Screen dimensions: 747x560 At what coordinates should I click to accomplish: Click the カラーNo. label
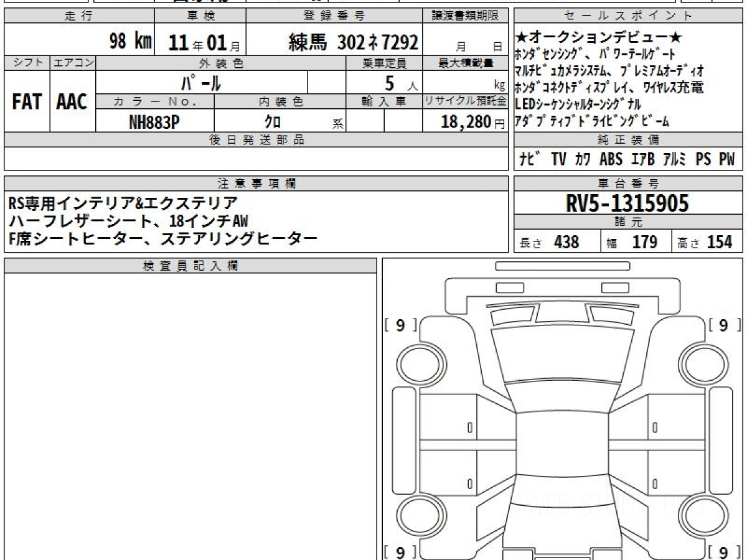point(156,101)
